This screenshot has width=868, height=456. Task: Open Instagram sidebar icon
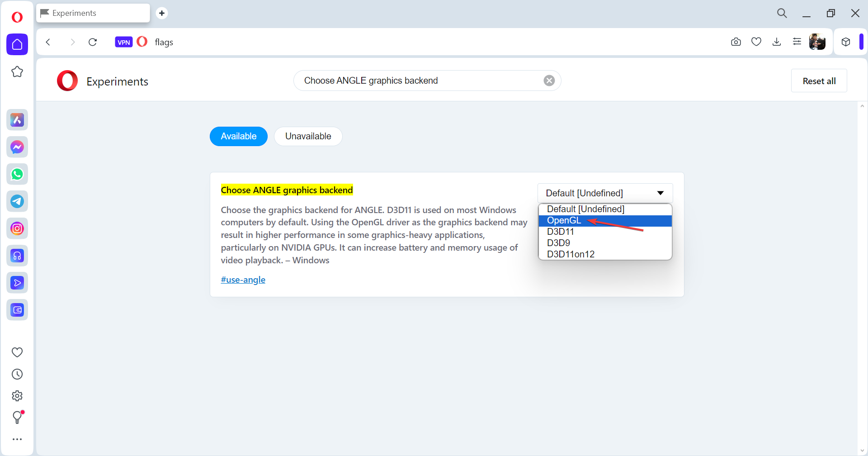17,228
